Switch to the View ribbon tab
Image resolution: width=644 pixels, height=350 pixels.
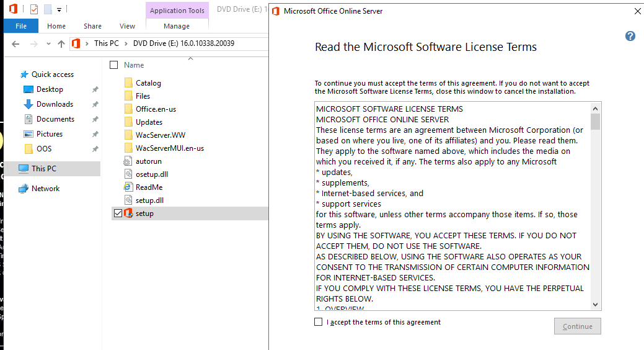pyautogui.click(x=127, y=26)
